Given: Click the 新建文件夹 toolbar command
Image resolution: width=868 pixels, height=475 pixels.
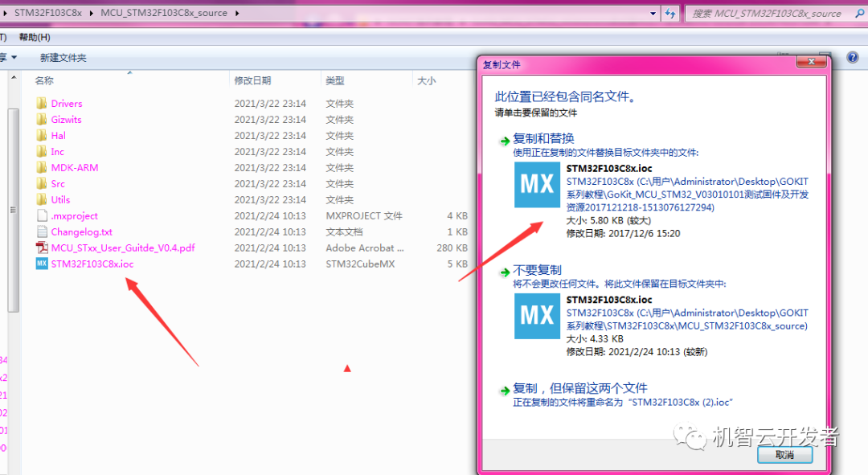Looking at the screenshot, I should pyautogui.click(x=63, y=57).
